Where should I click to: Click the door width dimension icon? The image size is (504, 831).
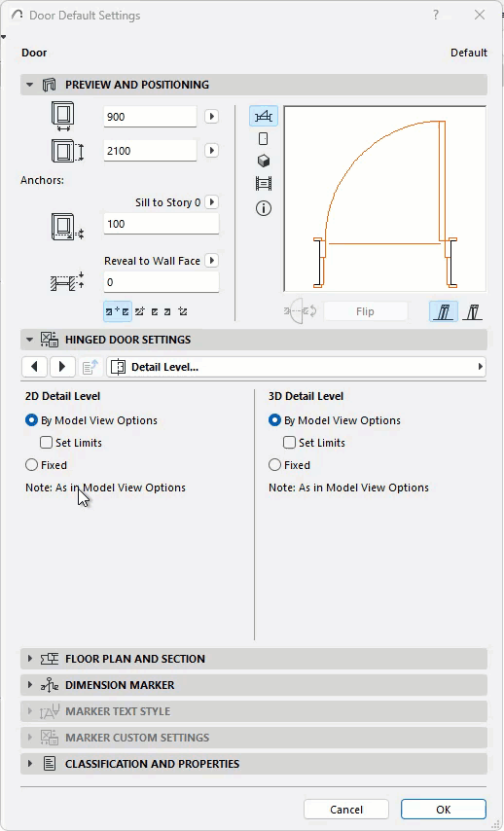pyautogui.click(x=63, y=117)
